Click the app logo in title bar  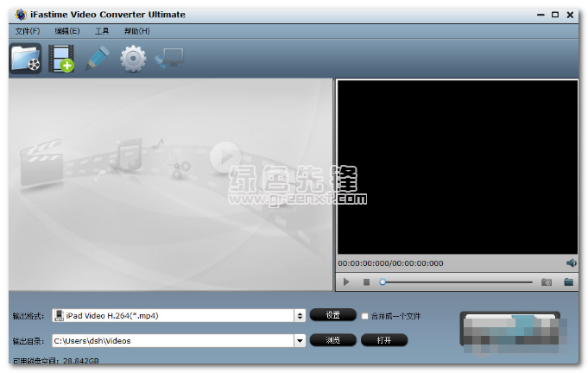(21, 15)
